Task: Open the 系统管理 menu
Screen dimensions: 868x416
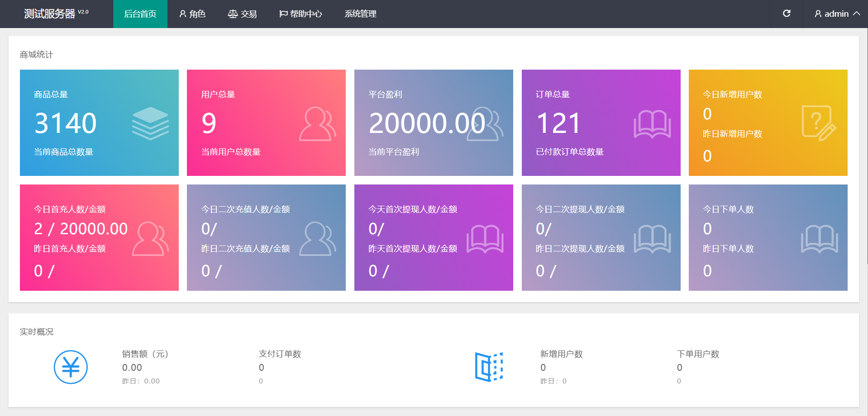Action: (x=360, y=14)
